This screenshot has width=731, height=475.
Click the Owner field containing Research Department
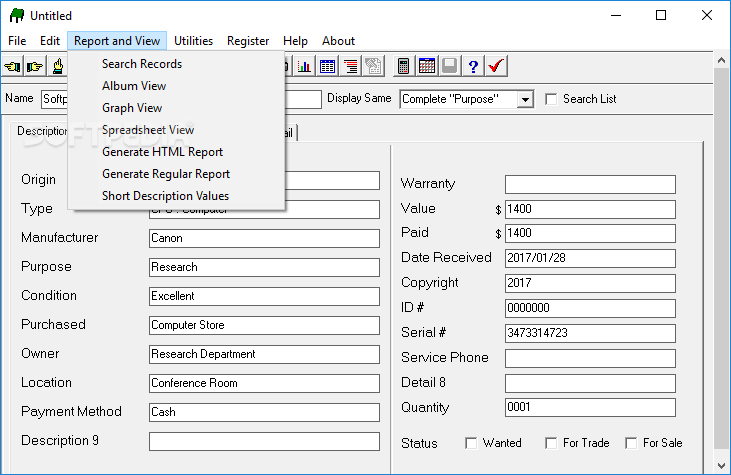pyautogui.click(x=264, y=354)
